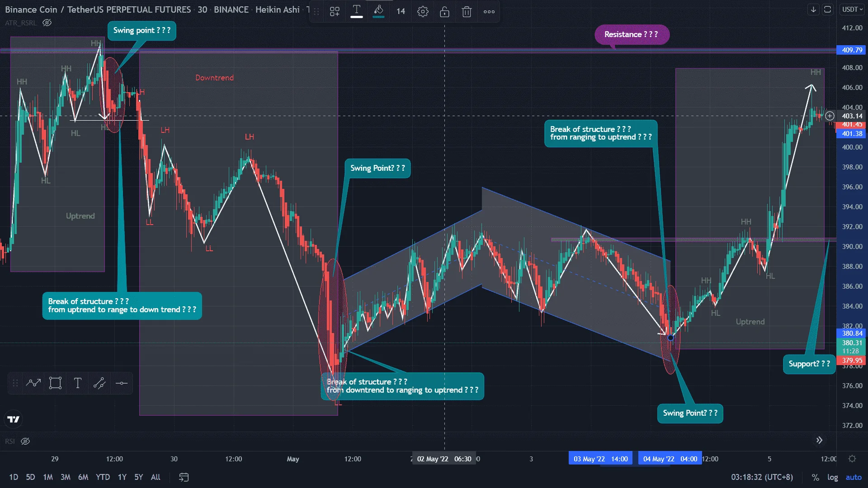Viewport: 868px width, 488px height.
Task: Open the timezone menu showing UTC+8
Action: pos(762,477)
